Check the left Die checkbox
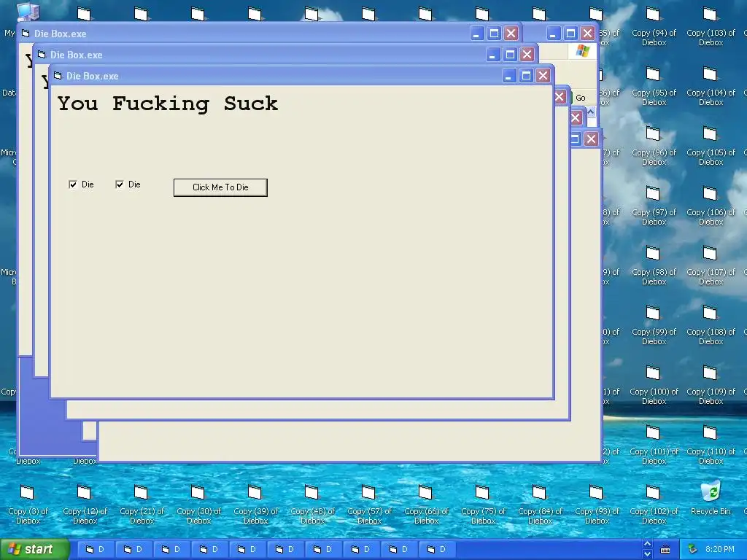 pyautogui.click(x=73, y=184)
